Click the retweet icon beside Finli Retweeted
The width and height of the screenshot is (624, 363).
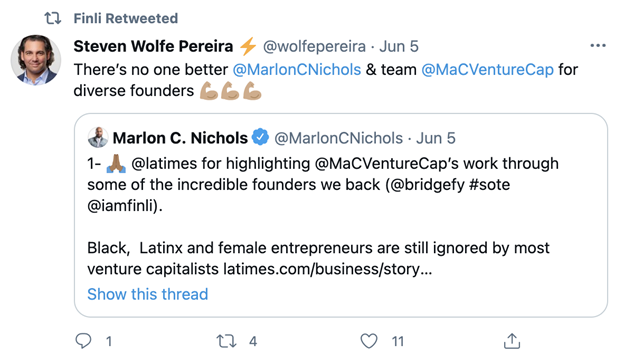[53, 18]
